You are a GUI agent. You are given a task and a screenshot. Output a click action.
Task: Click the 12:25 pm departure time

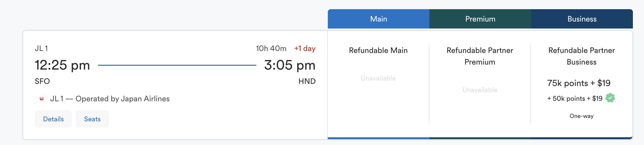pyautogui.click(x=62, y=65)
